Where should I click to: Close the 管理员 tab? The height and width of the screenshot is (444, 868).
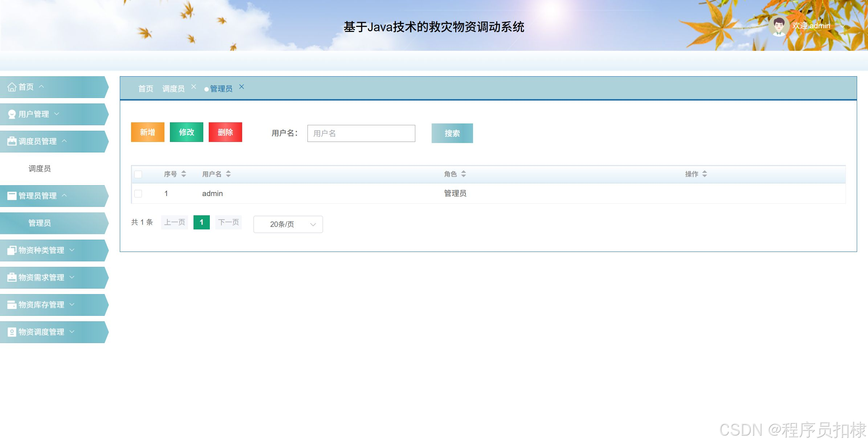pyautogui.click(x=241, y=87)
